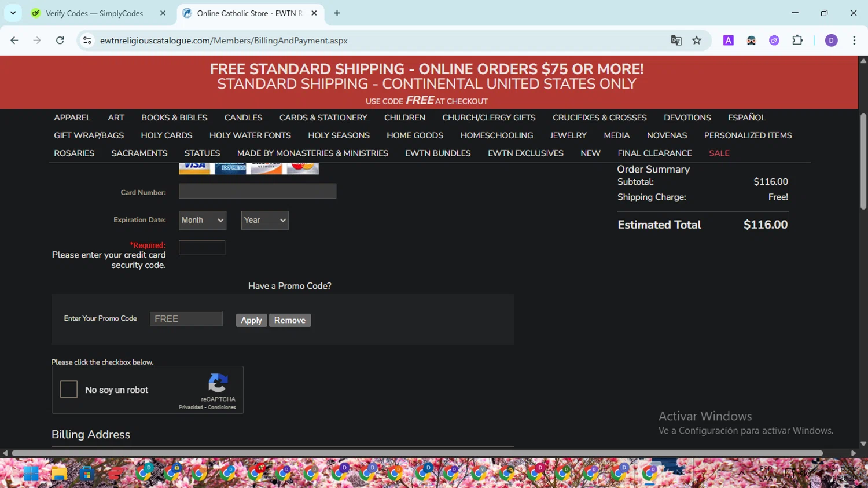868x488 pixels.
Task: Go forward to the next page
Action: pyautogui.click(x=37, y=41)
